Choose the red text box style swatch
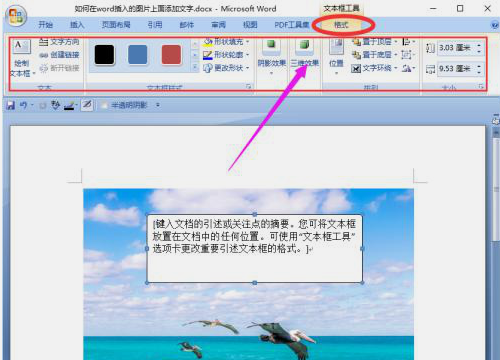 tap(171, 55)
